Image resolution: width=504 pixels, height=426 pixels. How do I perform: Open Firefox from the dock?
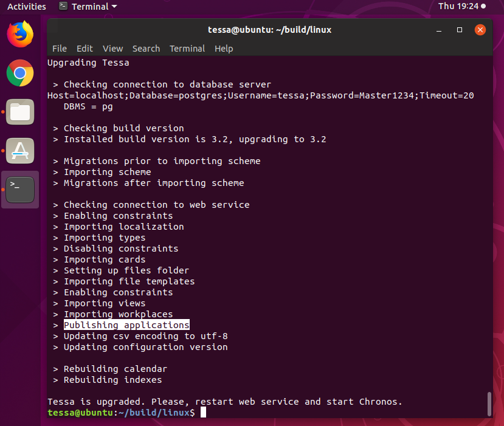click(x=20, y=34)
